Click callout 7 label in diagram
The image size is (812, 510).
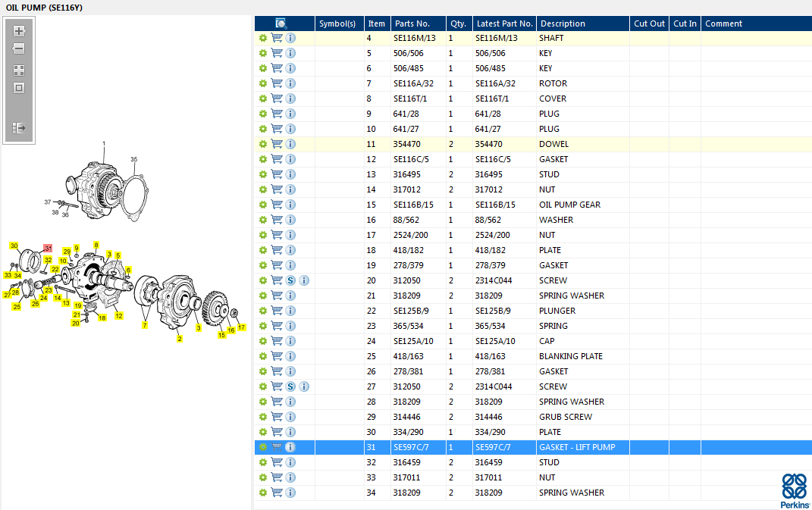145,325
